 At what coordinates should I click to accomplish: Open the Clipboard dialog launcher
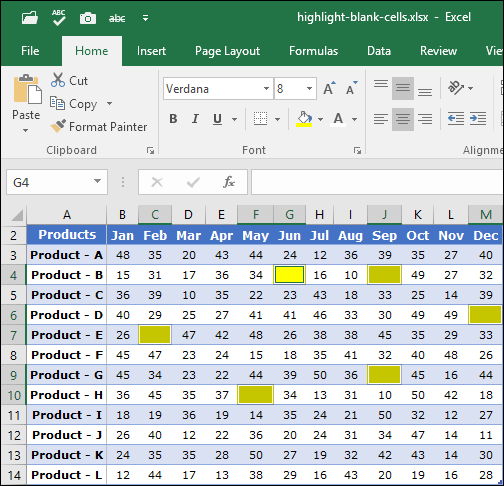pyautogui.click(x=151, y=151)
